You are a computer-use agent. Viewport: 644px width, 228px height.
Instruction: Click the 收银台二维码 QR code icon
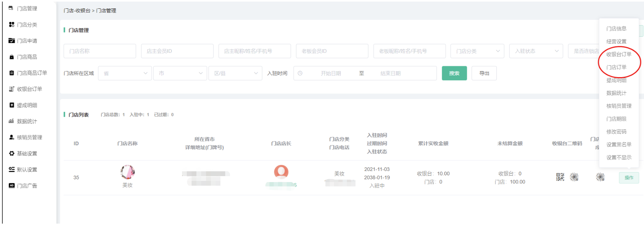coord(560,177)
